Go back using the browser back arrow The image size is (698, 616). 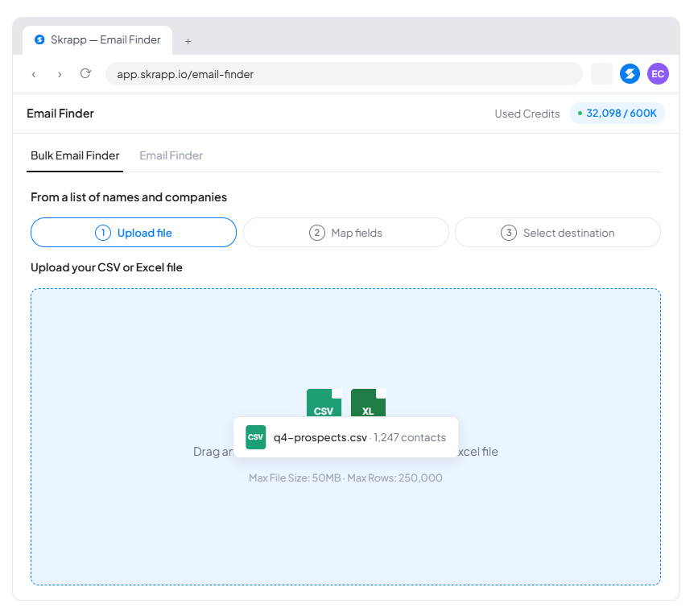[x=34, y=74]
